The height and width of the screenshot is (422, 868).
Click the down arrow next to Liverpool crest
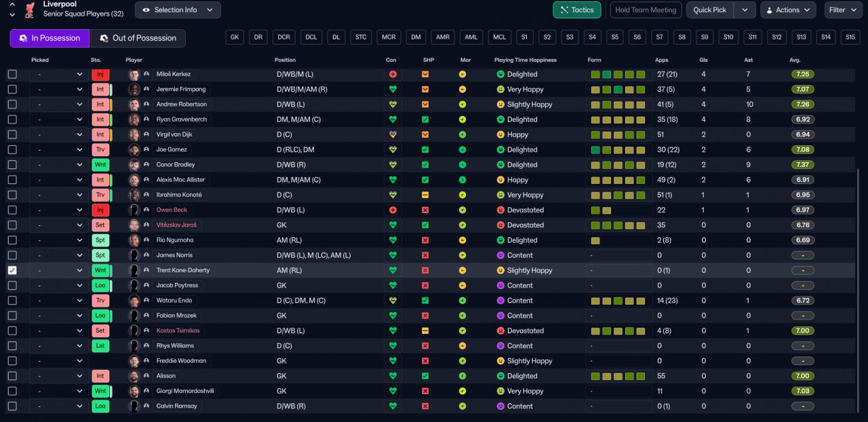tap(12, 14)
